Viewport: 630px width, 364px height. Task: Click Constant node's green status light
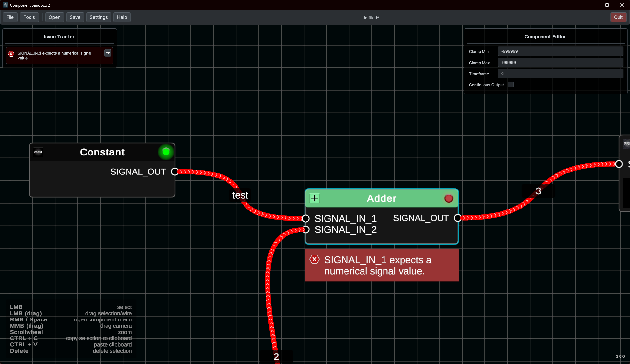[166, 152]
